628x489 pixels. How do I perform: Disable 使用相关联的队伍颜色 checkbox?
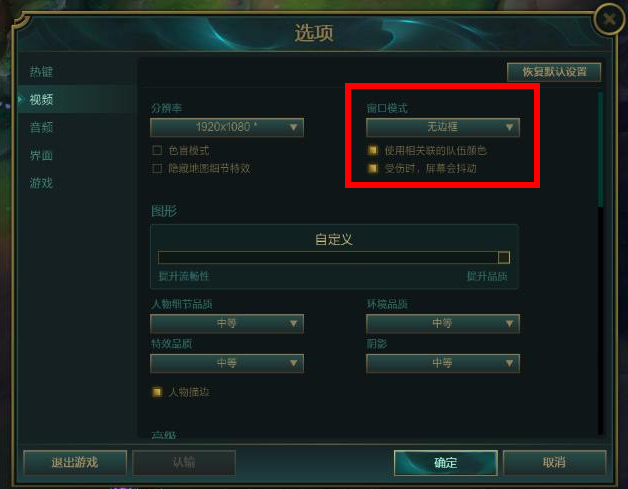373,150
